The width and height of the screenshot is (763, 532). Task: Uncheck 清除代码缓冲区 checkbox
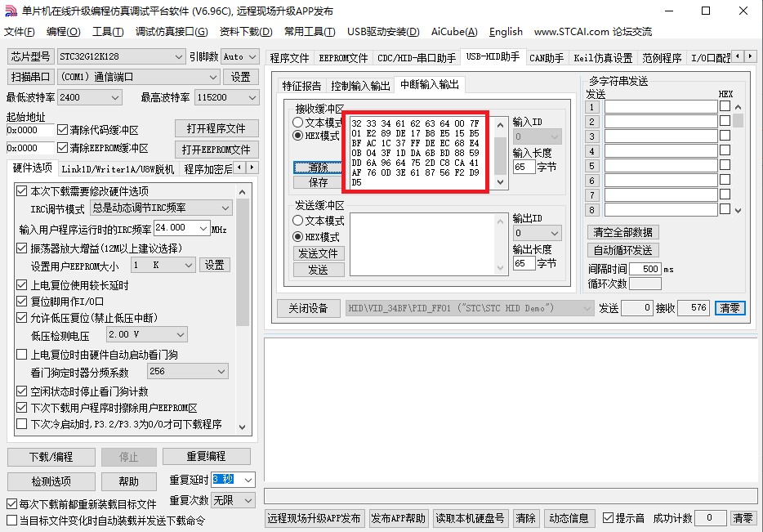click(63, 130)
